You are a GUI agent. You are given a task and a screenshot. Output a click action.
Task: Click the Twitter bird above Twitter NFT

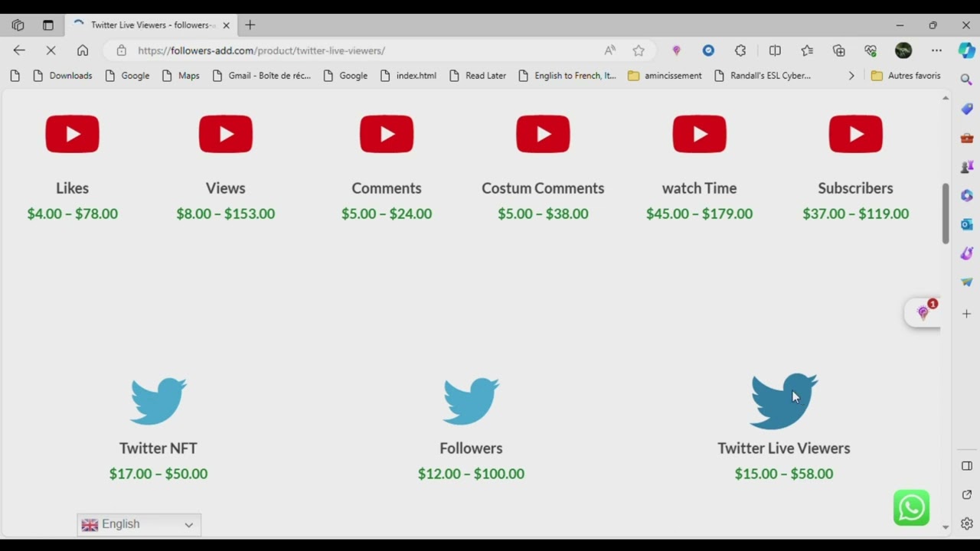[158, 401]
